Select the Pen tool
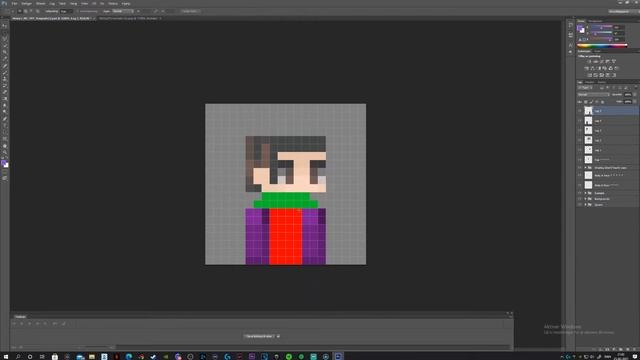 [x=5, y=119]
